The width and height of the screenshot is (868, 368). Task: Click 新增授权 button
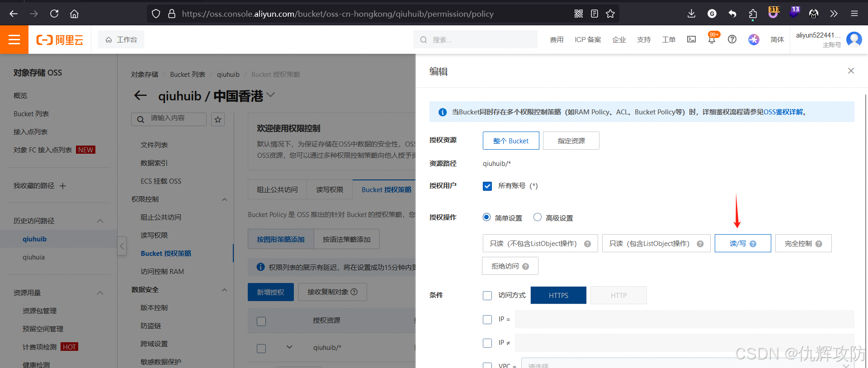pos(271,292)
